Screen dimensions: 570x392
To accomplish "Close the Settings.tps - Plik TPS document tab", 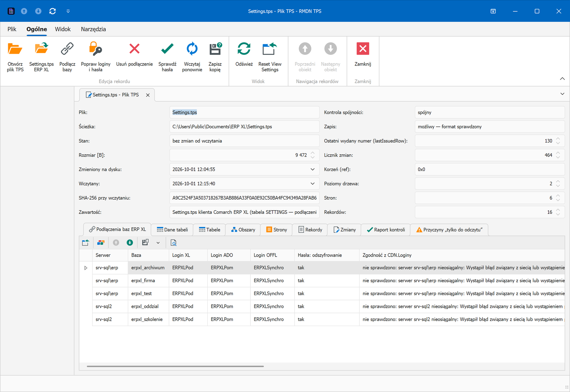I will click(148, 95).
